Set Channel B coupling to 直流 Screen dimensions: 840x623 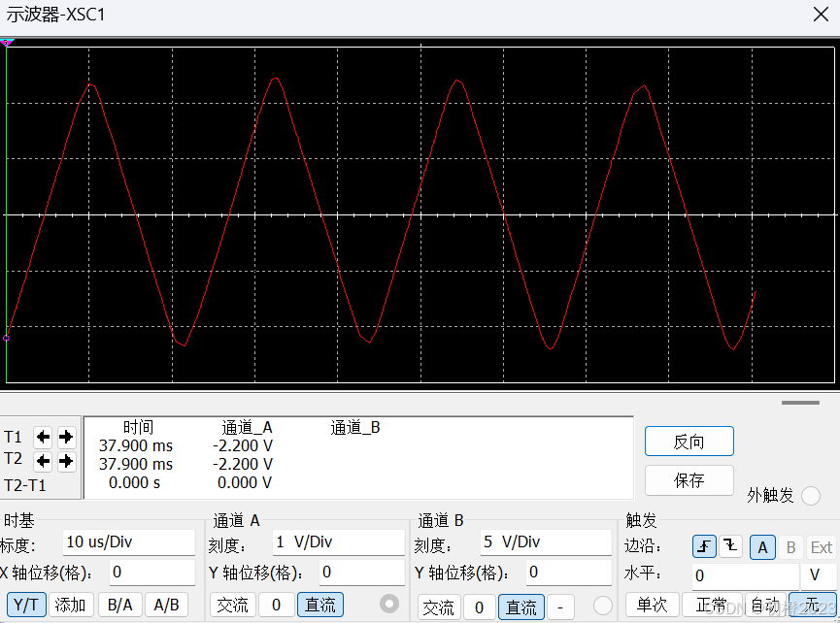tap(521, 607)
